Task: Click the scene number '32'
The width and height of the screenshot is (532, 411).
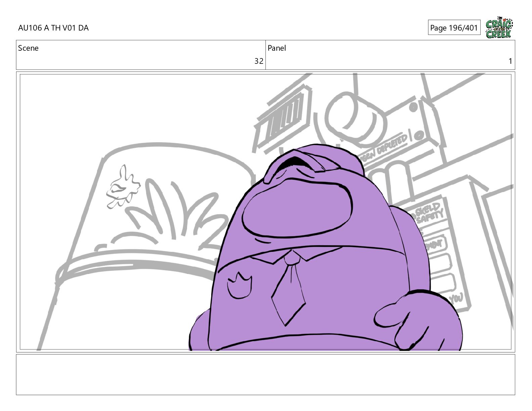Action: point(259,61)
